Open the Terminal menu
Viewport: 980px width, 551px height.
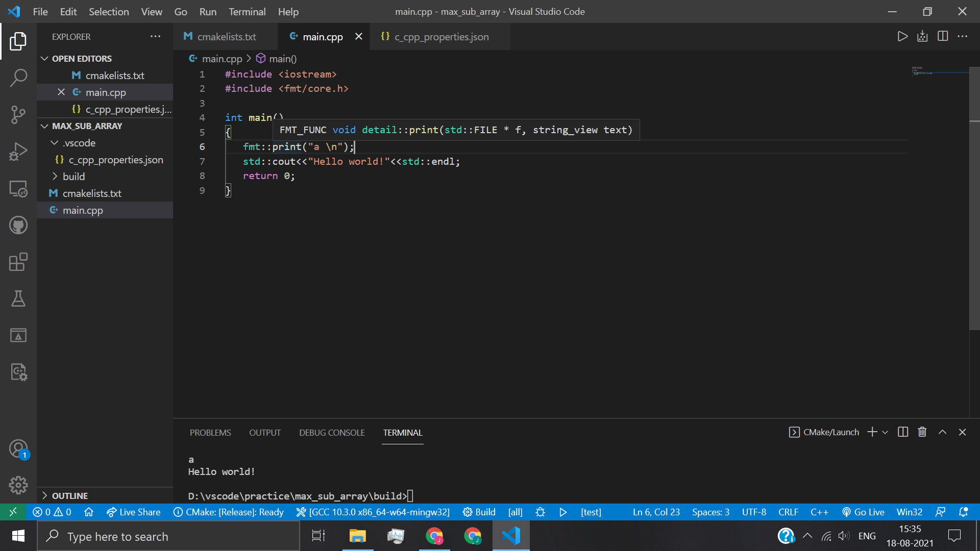click(247, 11)
